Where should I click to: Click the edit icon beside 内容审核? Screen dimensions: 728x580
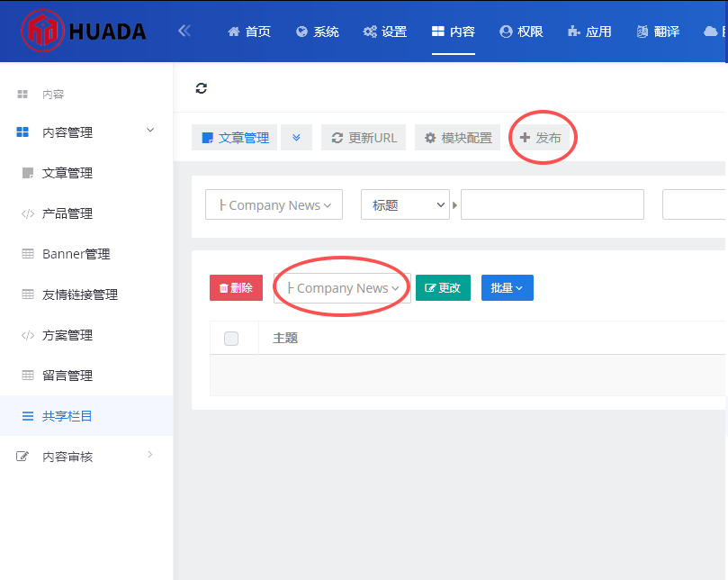pos(22,457)
